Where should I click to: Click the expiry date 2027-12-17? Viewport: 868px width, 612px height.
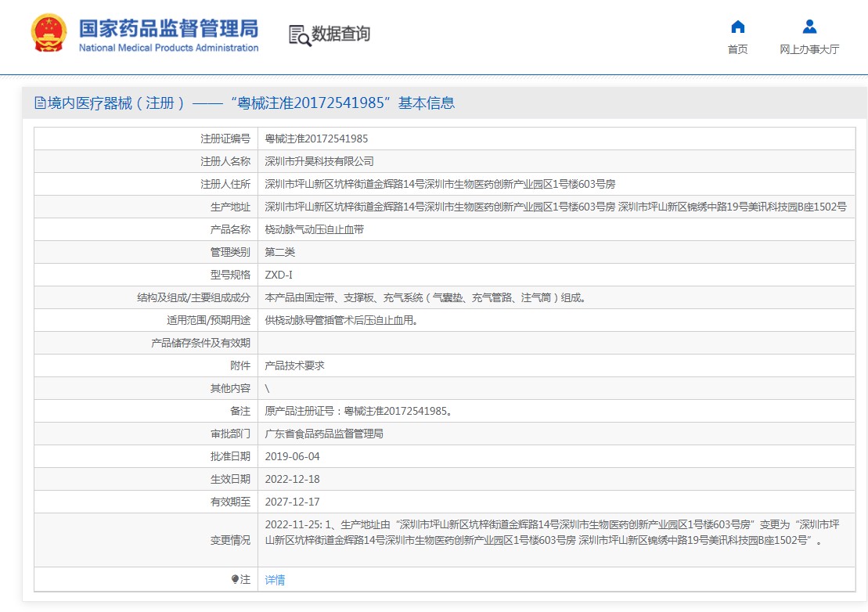click(x=292, y=502)
